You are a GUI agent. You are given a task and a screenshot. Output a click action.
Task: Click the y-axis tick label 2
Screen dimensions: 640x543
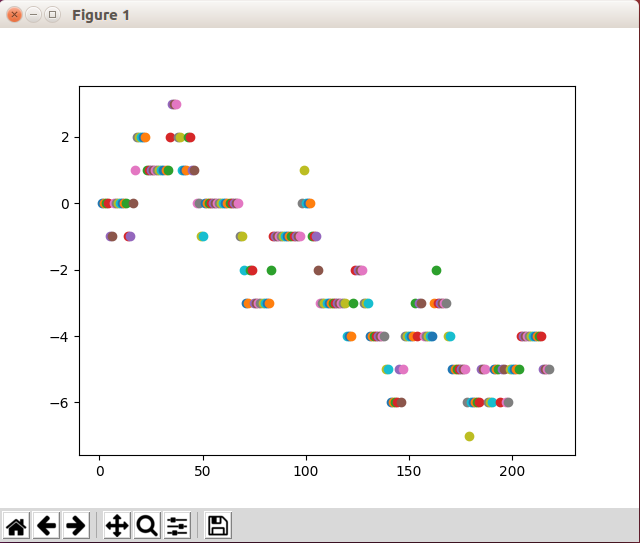(65, 138)
